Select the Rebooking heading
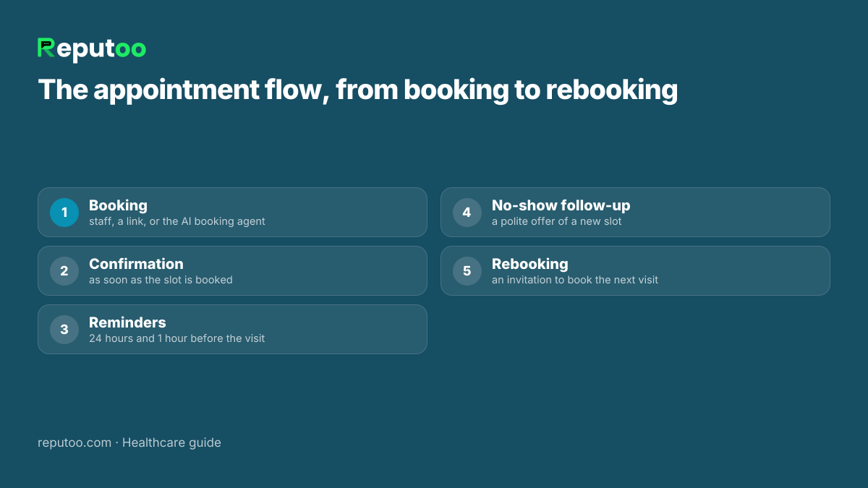The height and width of the screenshot is (488, 868). [529, 264]
